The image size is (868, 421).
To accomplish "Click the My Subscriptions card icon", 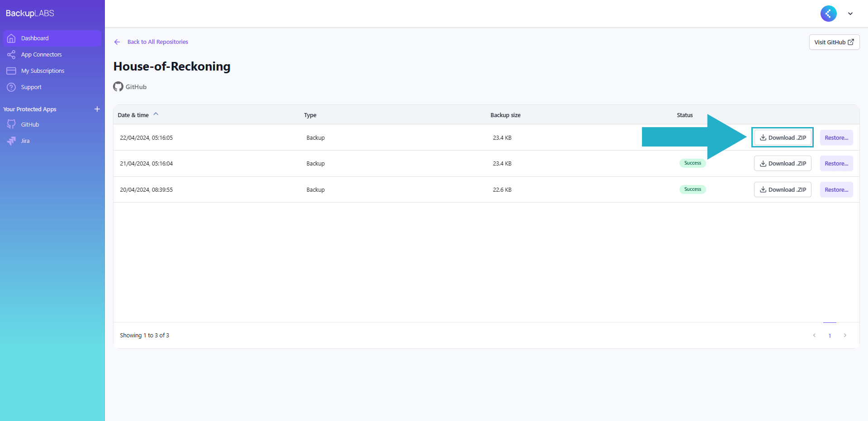I will pos(11,71).
